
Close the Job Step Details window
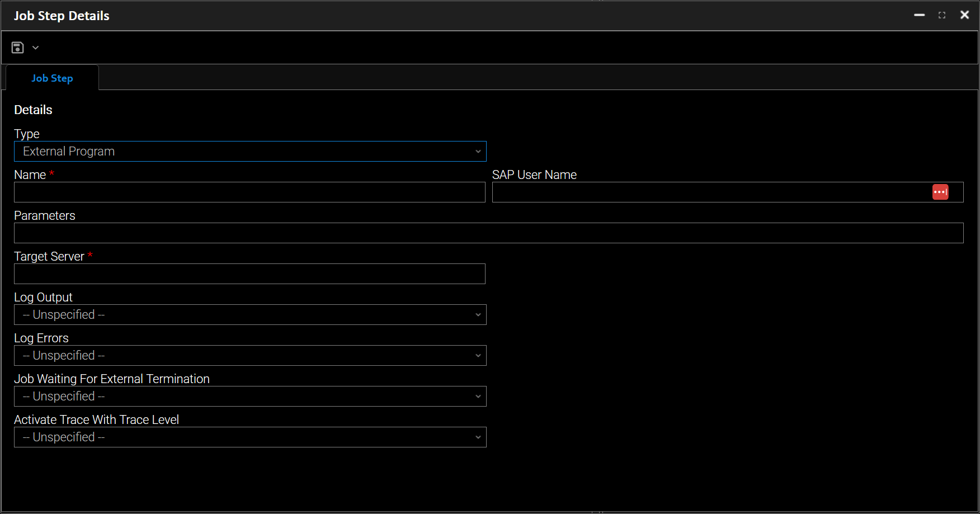pos(964,15)
